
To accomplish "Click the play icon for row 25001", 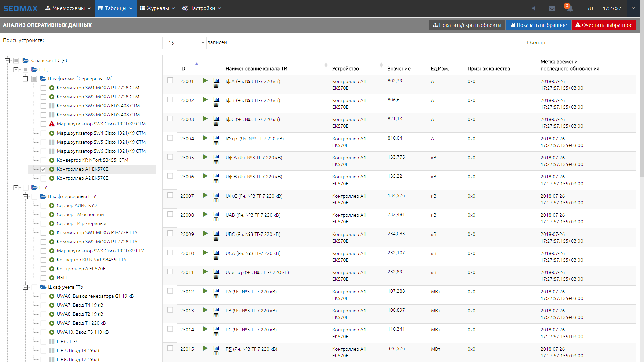I will pos(205,81).
